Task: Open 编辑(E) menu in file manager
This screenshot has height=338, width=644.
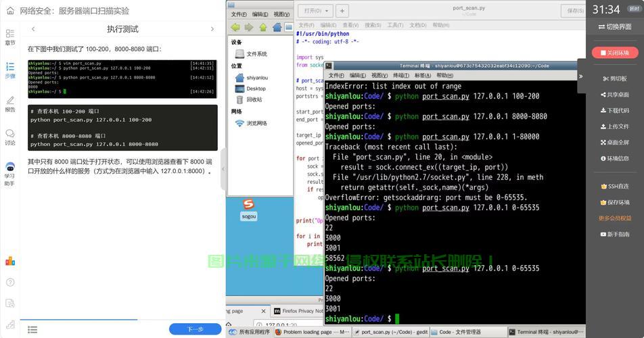Action: click(260, 14)
